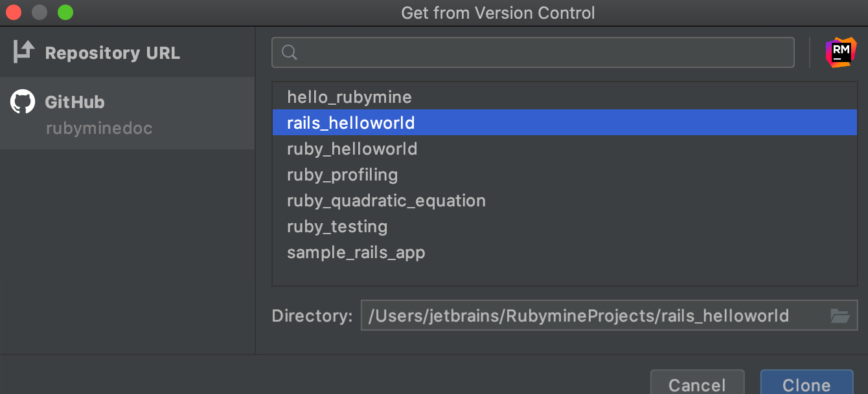Select the GitHub rubyminedoc account tab
Viewport: 868px width, 394px height.
(x=99, y=114)
